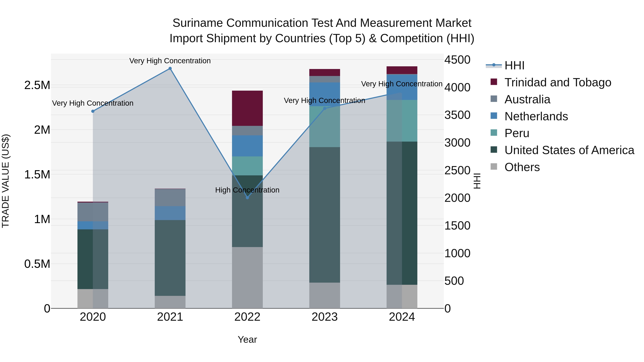Click the 2024 x-axis label

tap(402, 317)
